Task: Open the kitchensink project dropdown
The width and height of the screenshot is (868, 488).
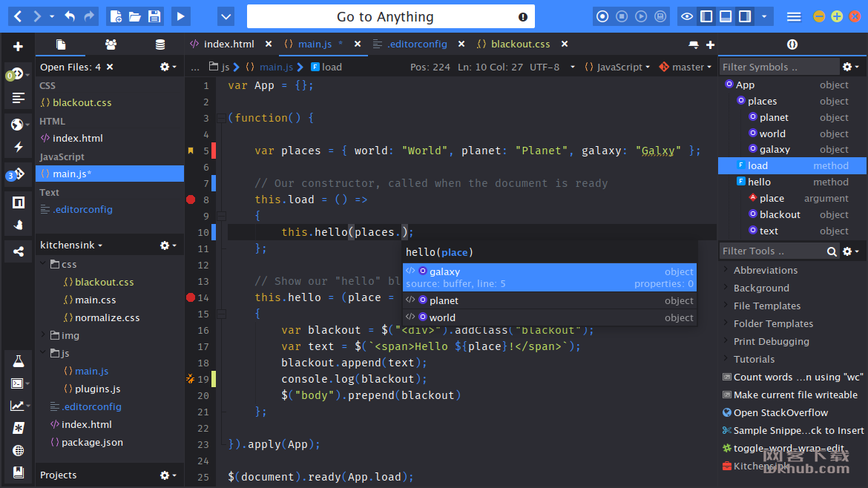Action: (71, 245)
